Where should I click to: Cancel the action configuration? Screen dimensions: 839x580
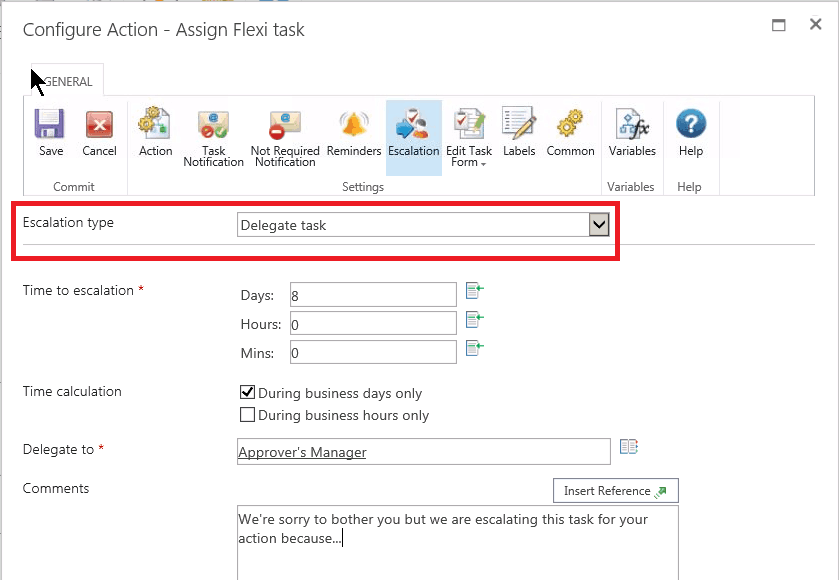pyautogui.click(x=99, y=133)
